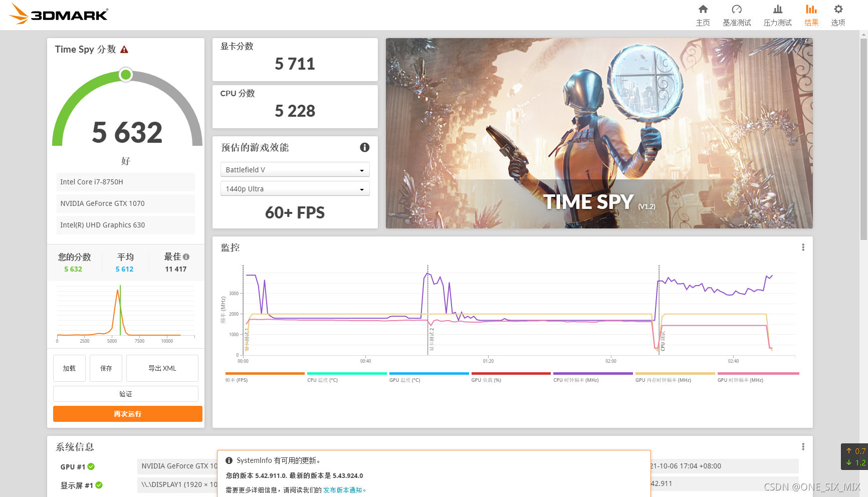Click the 导出 XML export button
Viewport: 868px width, 497px height.
click(162, 368)
